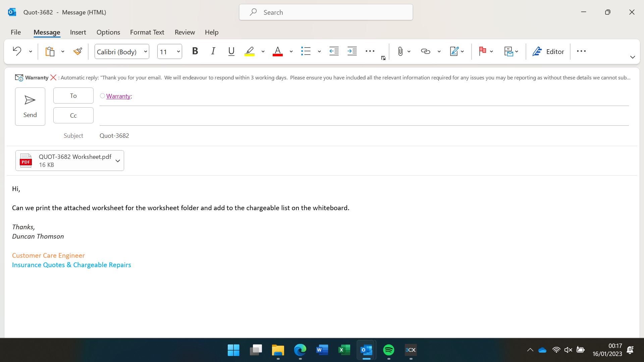
Task: Open the Format Text tab
Action: [x=147, y=32]
